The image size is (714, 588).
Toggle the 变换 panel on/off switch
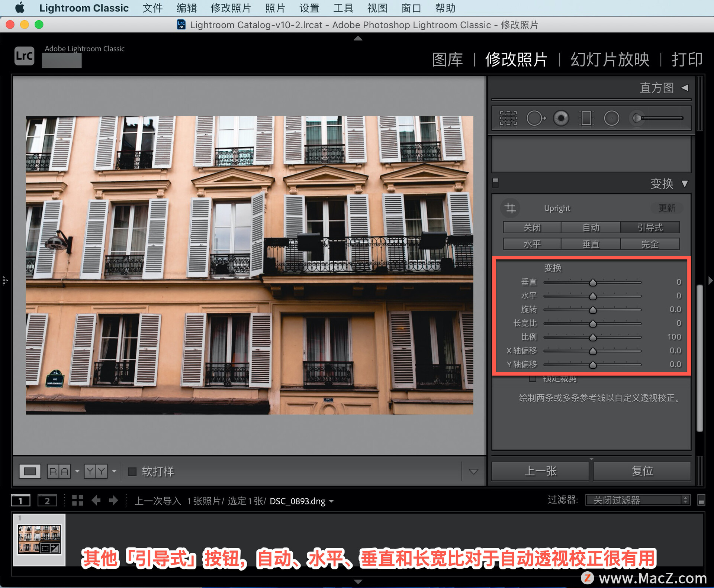495,182
